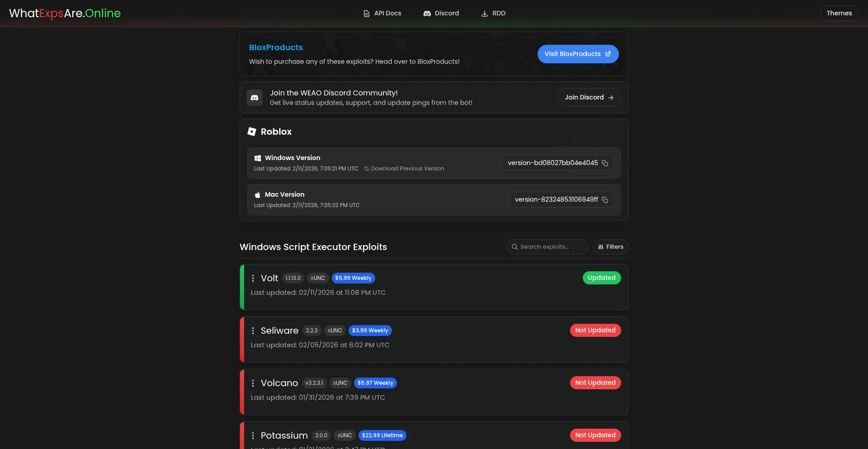This screenshot has width=868, height=449.
Task: Click the Apple logo icon beside Mac Version
Action: [x=258, y=194]
